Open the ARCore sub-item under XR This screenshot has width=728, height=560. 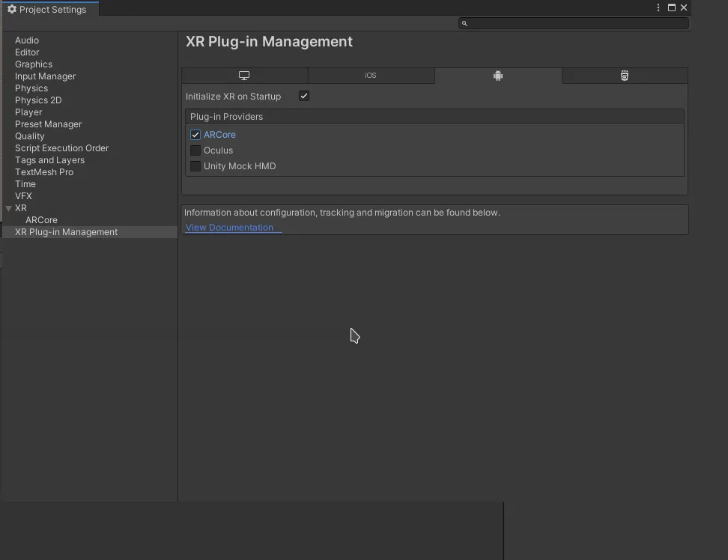click(41, 220)
